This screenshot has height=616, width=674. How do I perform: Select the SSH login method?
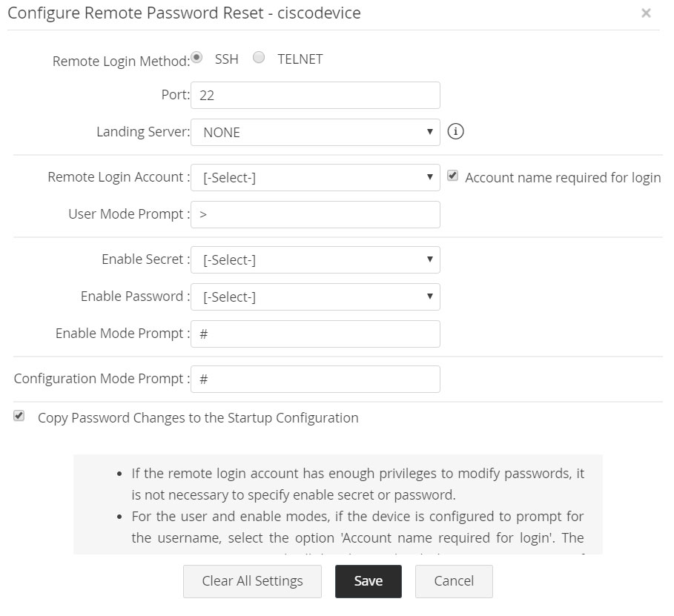coord(196,57)
